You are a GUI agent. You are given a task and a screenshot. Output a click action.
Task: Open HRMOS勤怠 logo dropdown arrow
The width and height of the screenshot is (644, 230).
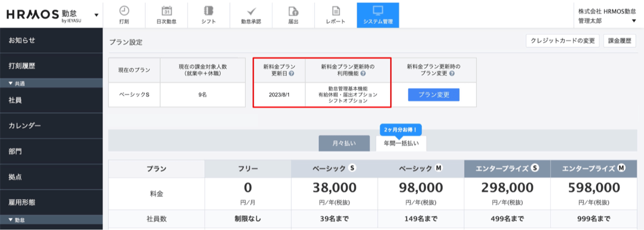tap(96, 14)
